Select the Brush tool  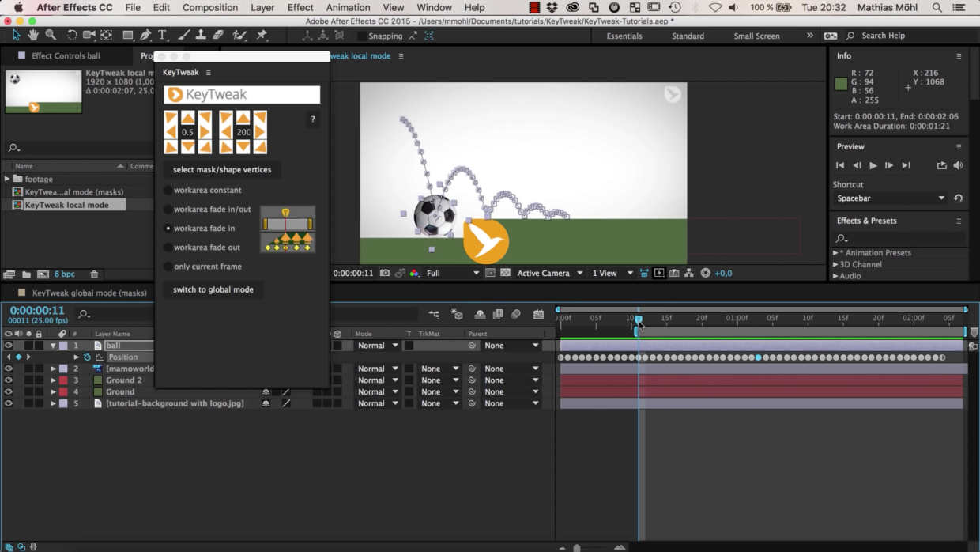(x=183, y=36)
